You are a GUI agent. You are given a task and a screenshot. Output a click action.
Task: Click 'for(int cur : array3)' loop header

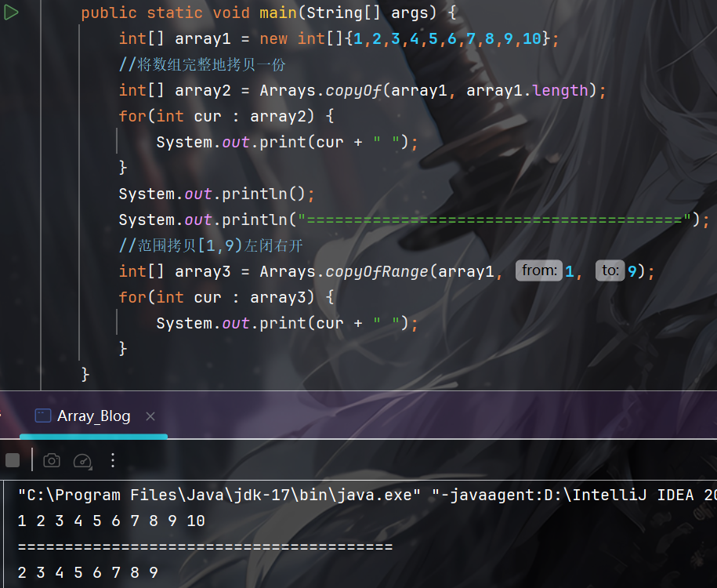[x=226, y=297]
